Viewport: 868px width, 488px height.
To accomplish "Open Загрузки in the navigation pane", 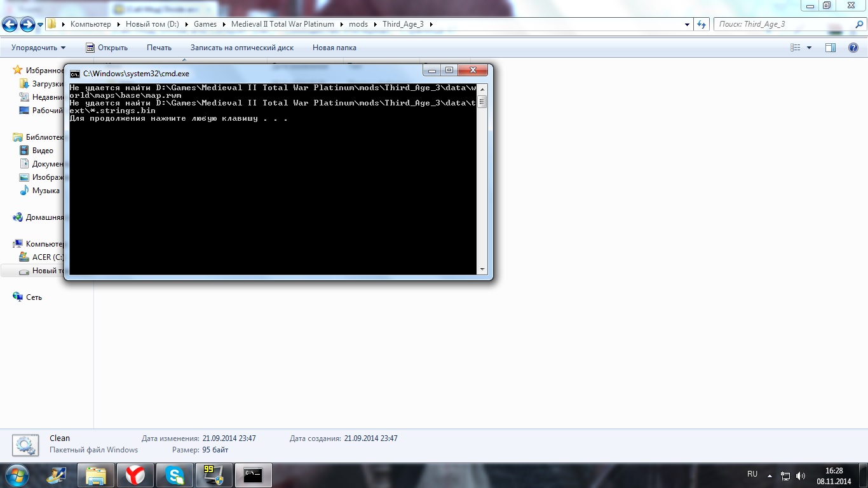I will 42,84.
